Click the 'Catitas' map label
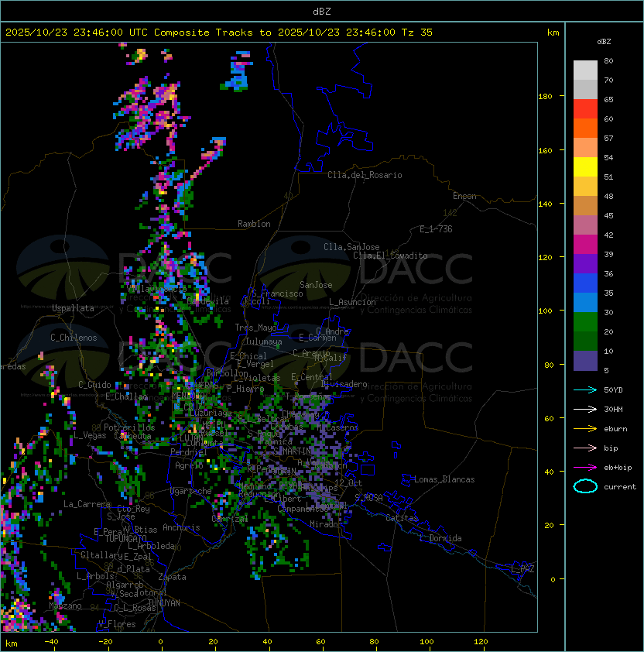 [402, 518]
